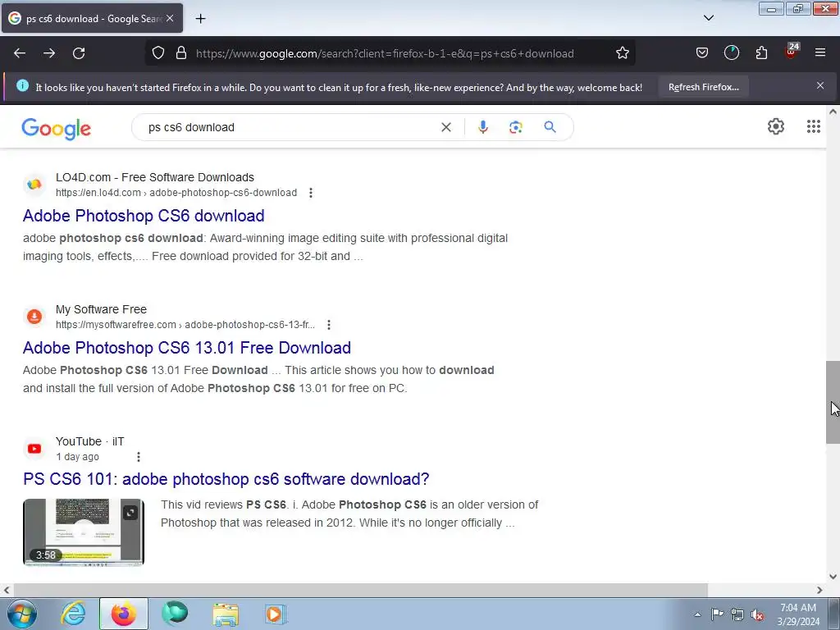Viewport: 840px width, 630px height.
Task: Clear the search box text
Action: pos(445,127)
